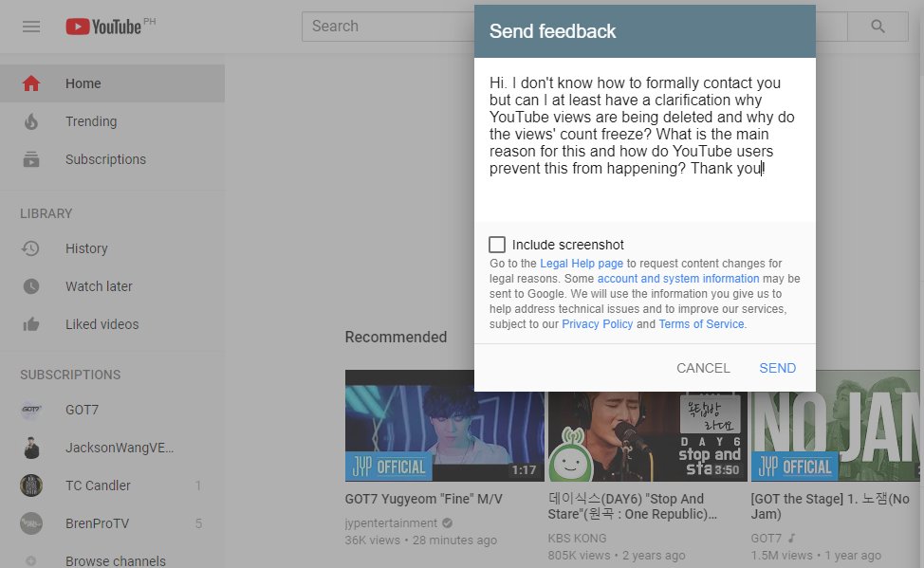Screen dimensions: 924x568
Task: Send the feedback with SEND
Action: click(777, 368)
